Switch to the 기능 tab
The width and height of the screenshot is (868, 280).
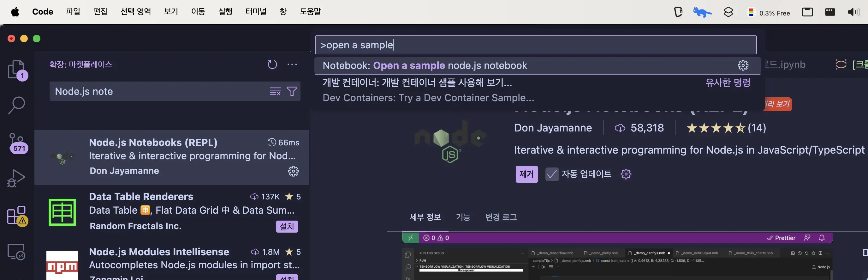[463, 217]
